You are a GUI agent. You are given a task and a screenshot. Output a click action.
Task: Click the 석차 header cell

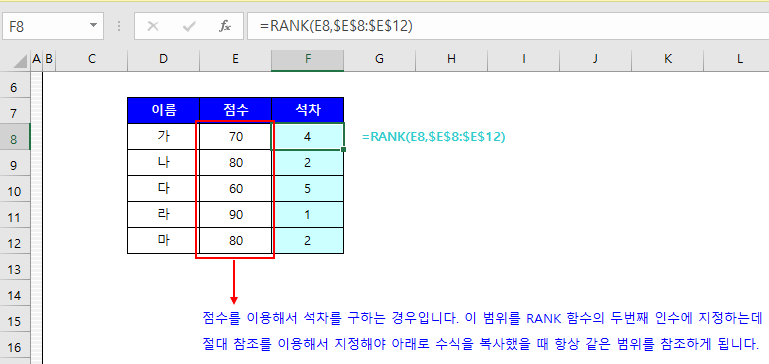[x=308, y=110]
